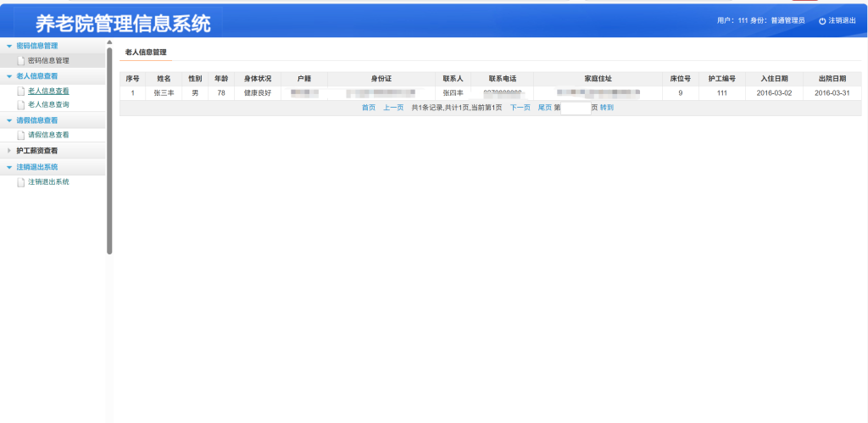The image size is (868, 423).
Task: Click the 老人信息查看 section header
Action: [53, 76]
